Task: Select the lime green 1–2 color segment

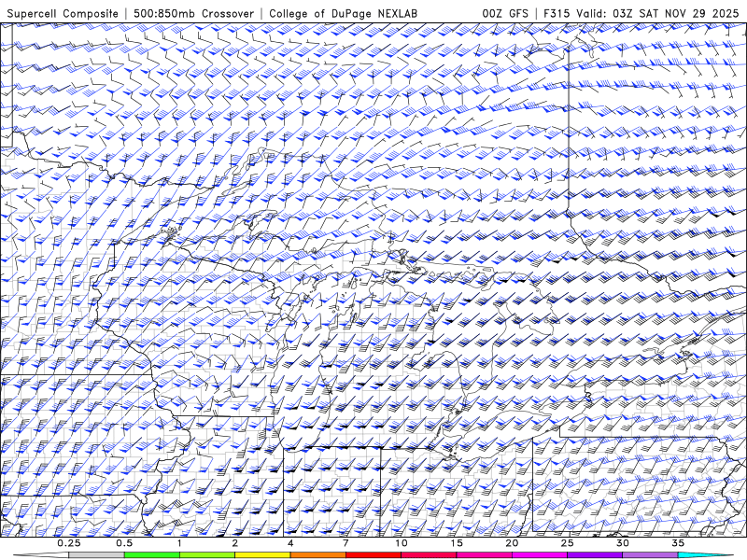Action: coord(207,555)
